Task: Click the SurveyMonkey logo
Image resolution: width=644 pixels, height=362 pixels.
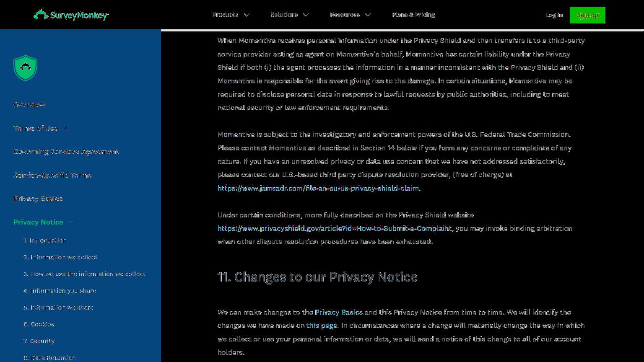Action: point(71,15)
